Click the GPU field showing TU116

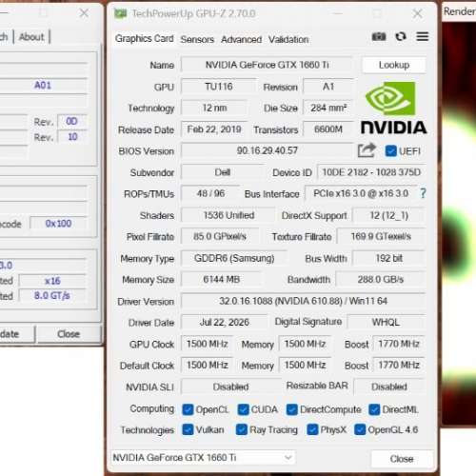218,87
